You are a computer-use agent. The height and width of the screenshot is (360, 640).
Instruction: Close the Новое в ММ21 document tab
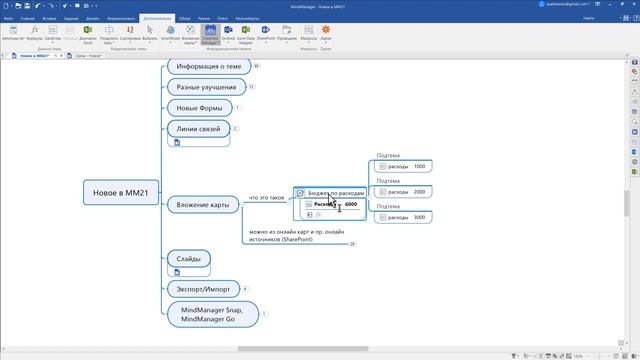62,56
